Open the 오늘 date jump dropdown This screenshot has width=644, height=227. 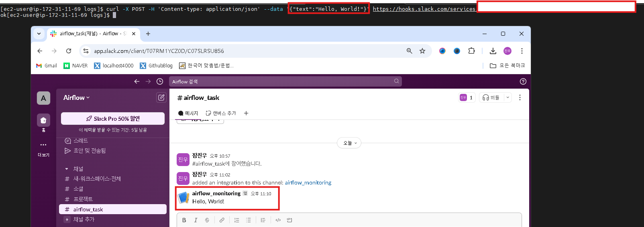(x=349, y=143)
